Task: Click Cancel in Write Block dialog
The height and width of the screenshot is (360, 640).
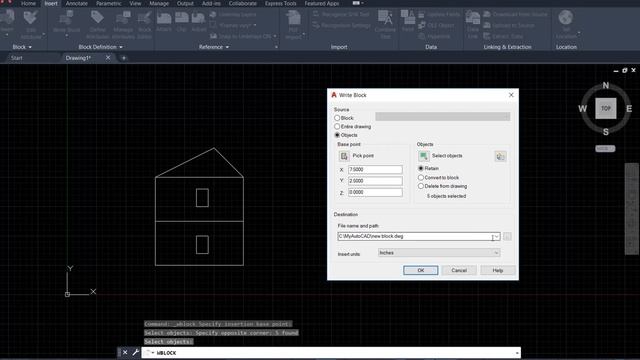Action: 459,270
